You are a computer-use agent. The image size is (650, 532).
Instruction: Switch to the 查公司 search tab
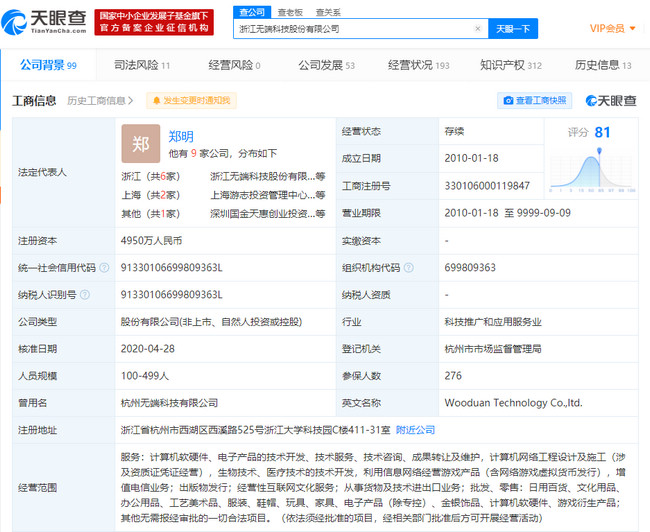pos(252,12)
